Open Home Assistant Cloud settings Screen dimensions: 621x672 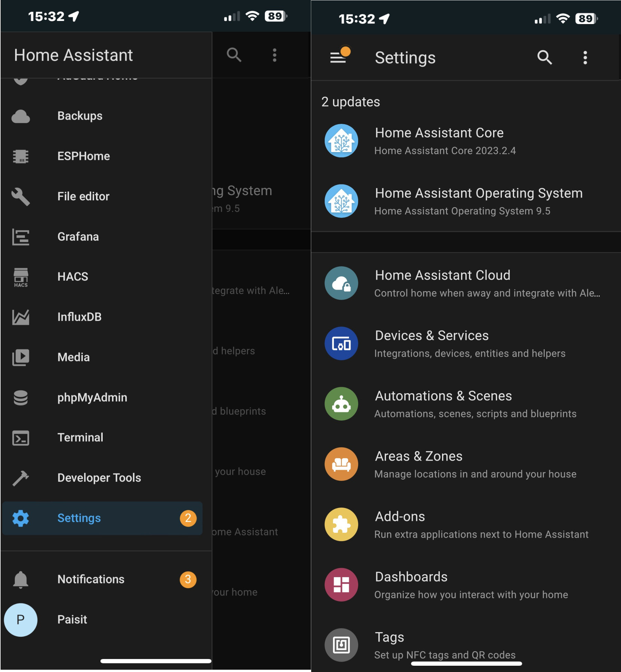point(466,283)
